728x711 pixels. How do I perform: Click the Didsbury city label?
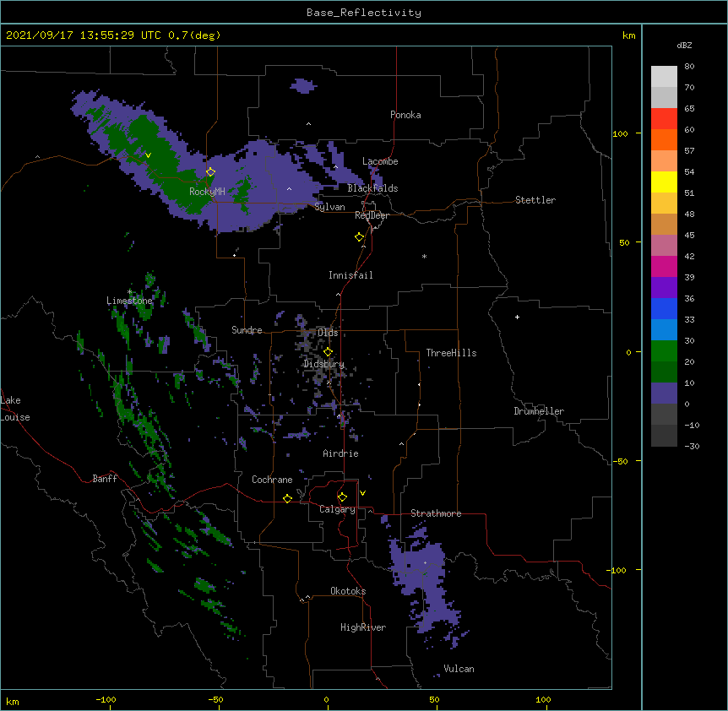[x=323, y=364]
